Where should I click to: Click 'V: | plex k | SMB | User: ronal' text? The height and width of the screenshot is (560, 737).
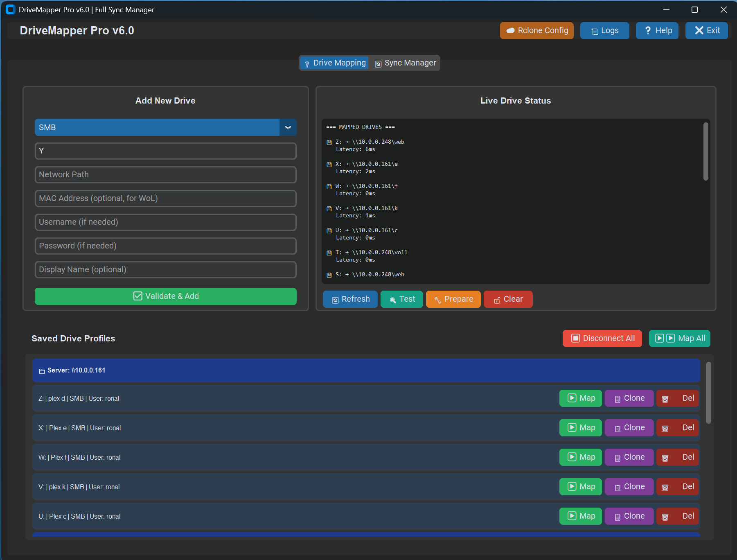(x=79, y=487)
